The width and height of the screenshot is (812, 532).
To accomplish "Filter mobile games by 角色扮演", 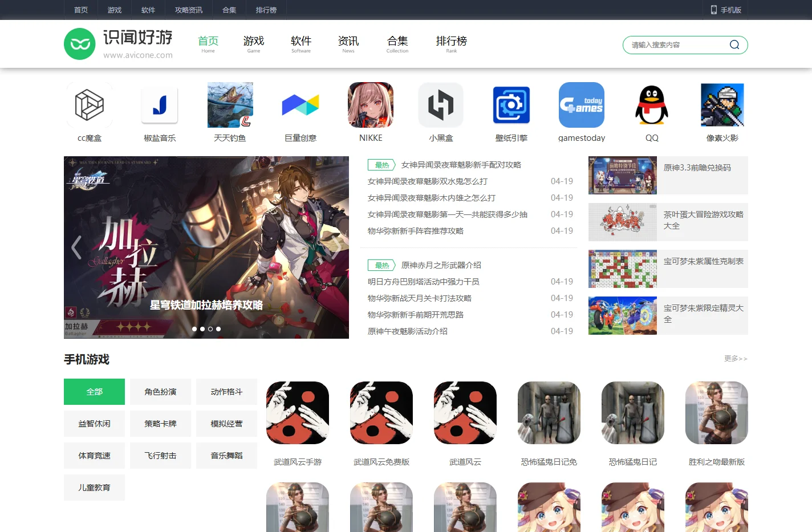I will click(x=160, y=392).
